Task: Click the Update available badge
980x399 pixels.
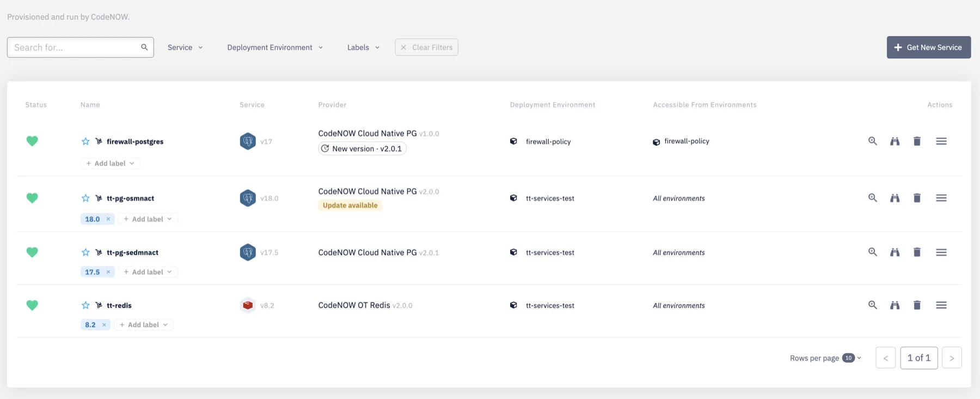Action: tap(350, 205)
